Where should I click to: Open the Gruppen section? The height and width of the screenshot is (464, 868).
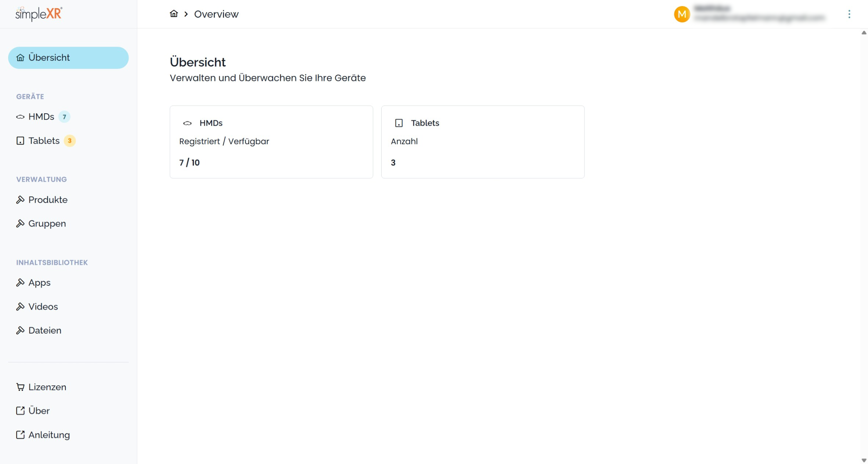(47, 224)
